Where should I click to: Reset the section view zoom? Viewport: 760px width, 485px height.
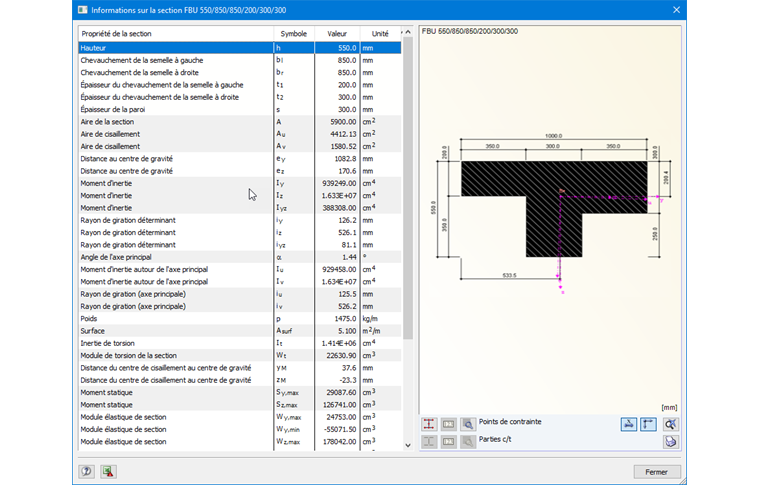[671, 424]
